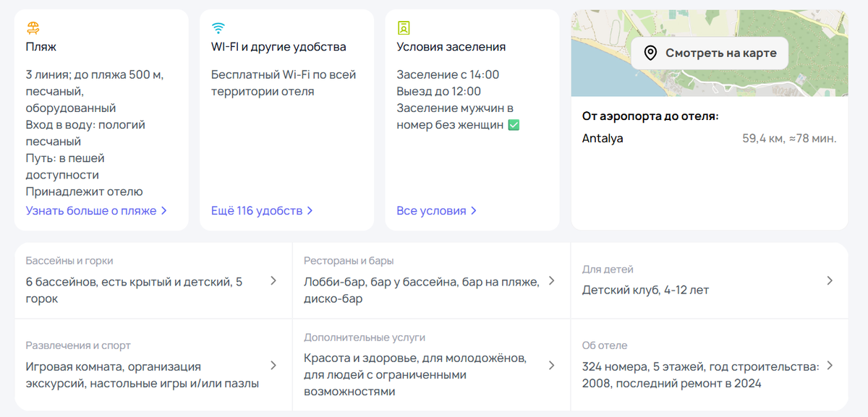Click the Wi-Fi icon

pyautogui.click(x=218, y=28)
